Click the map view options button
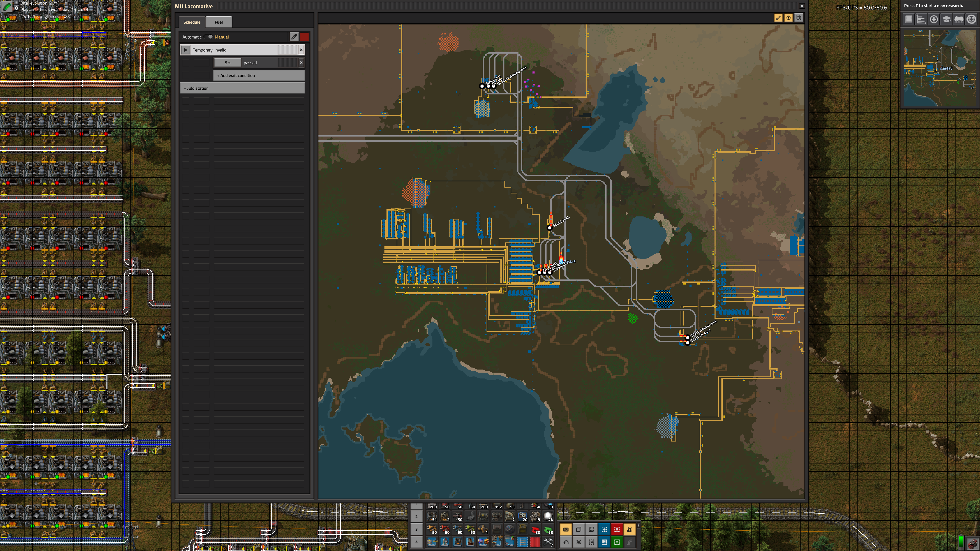The image size is (980, 551). pyautogui.click(x=799, y=18)
